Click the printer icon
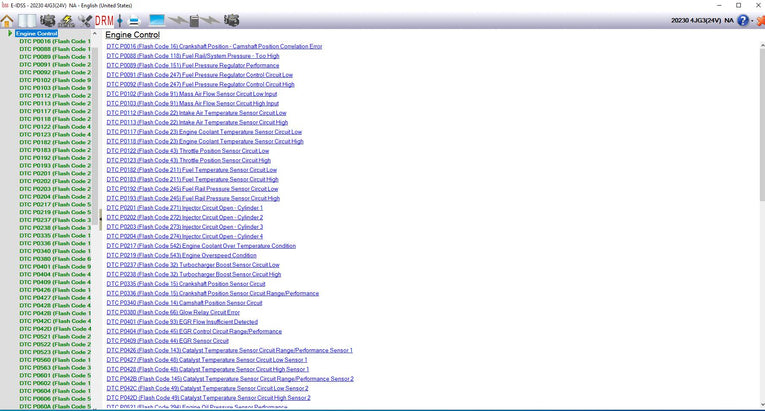The image size is (765, 411). coord(134,20)
